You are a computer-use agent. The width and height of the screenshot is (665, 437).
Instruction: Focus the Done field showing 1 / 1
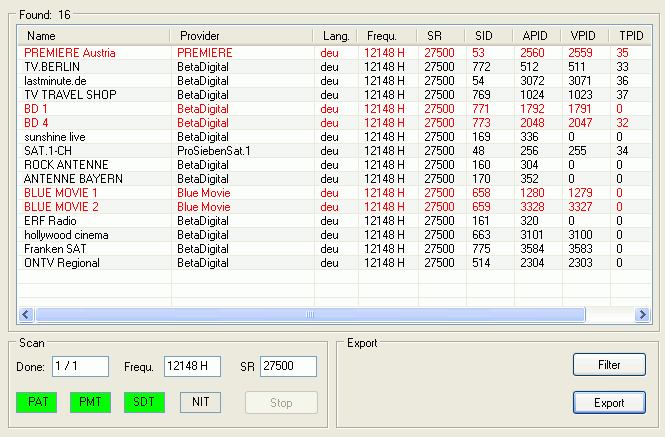[80, 366]
